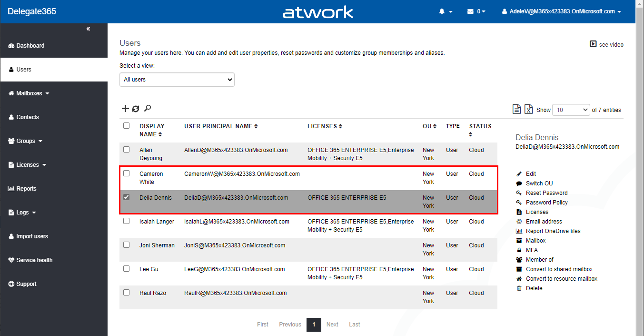
Task: Click the Contacts person icon
Action: pos(11,117)
